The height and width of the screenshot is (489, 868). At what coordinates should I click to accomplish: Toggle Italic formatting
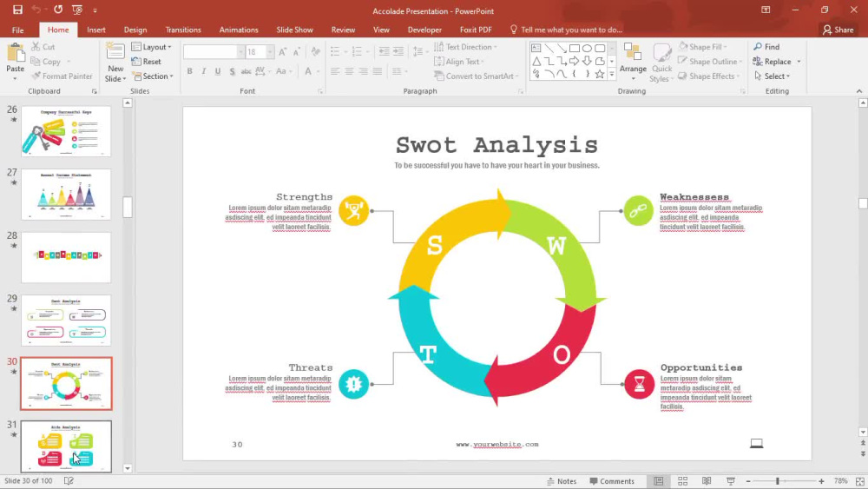(x=204, y=71)
